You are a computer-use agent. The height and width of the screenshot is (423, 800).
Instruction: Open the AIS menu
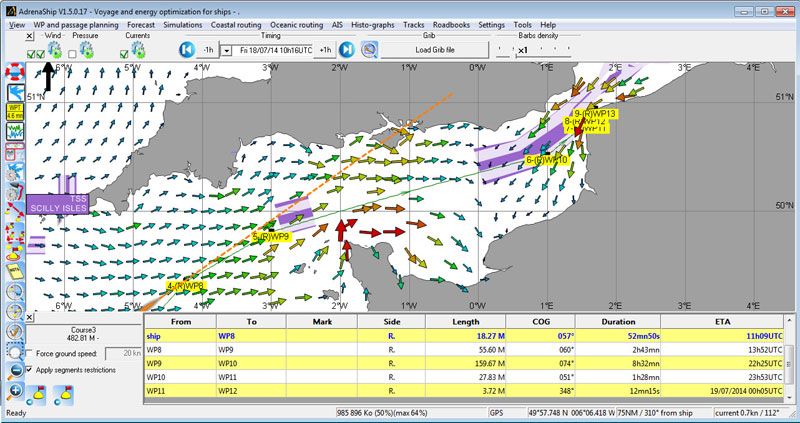337,25
